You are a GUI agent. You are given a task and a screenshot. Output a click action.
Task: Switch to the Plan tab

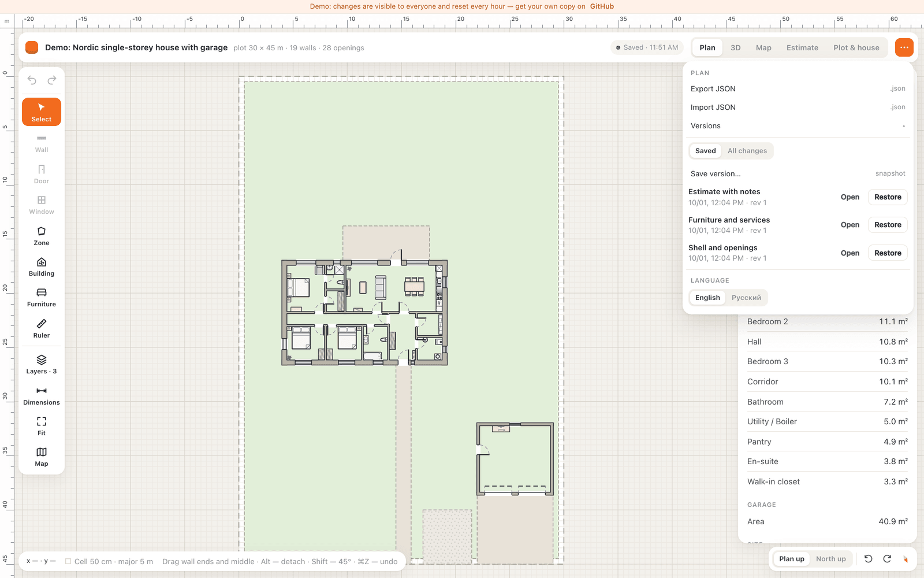(707, 47)
